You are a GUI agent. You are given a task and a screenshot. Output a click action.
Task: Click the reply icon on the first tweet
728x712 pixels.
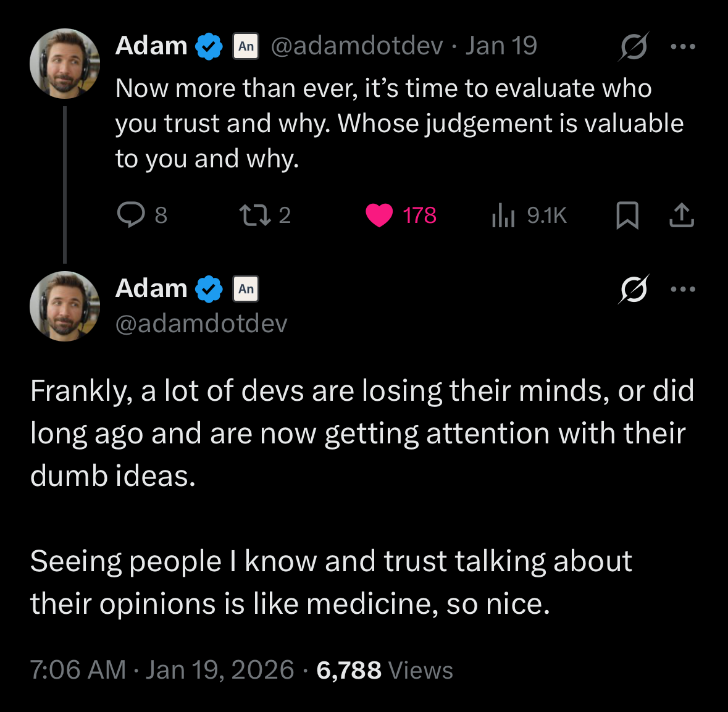(131, 216)
